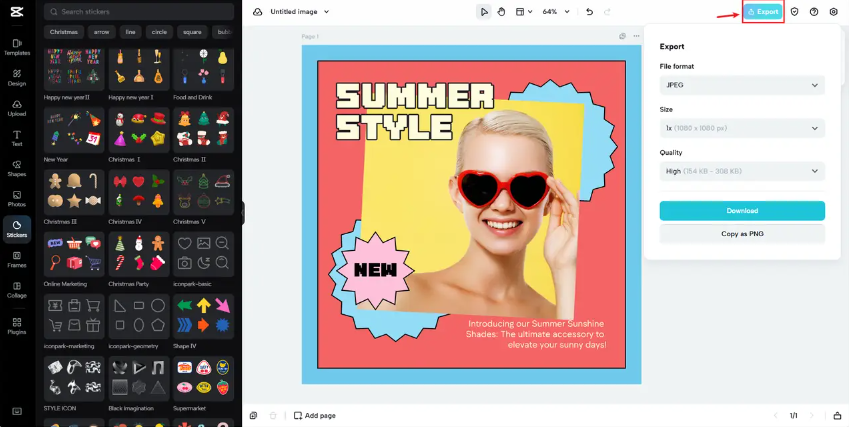Viewport: 849px width, 427px height.
Task: Click the shield icon next to Export
Action: click(x=794, y=12)
